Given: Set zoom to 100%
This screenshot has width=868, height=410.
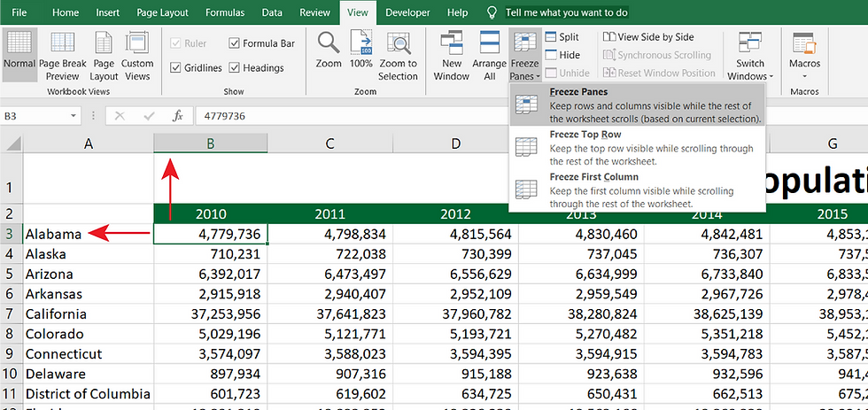Looking at the screenshot, I should 361,50.
